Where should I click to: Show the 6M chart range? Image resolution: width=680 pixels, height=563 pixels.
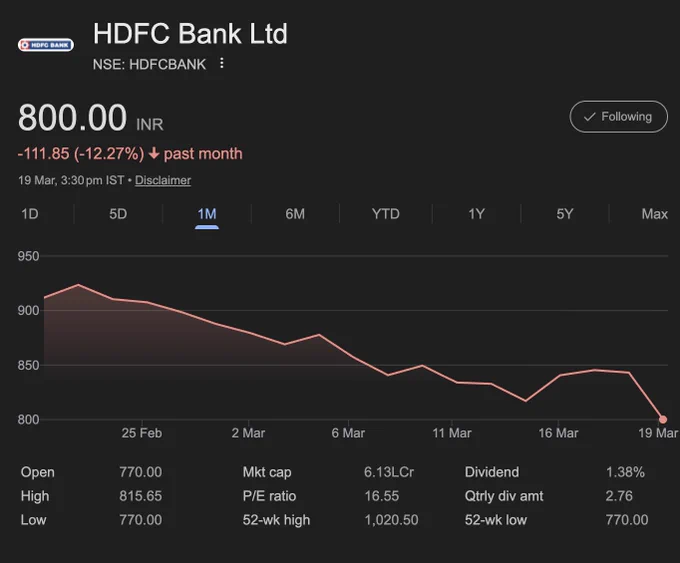tap(295, 214)
